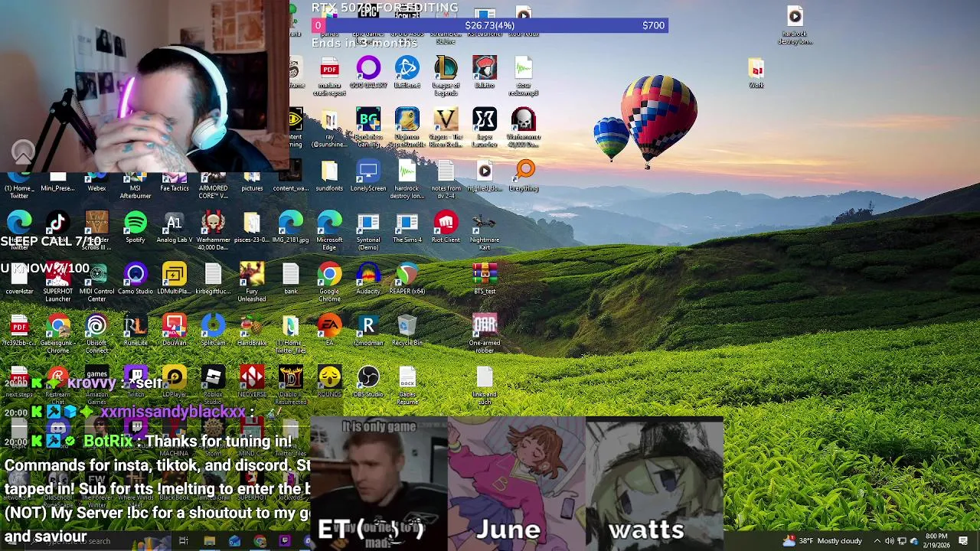This screenshot has height=551, width=980.
Task: Show hidden system tray icons
Action: point(877,541)
